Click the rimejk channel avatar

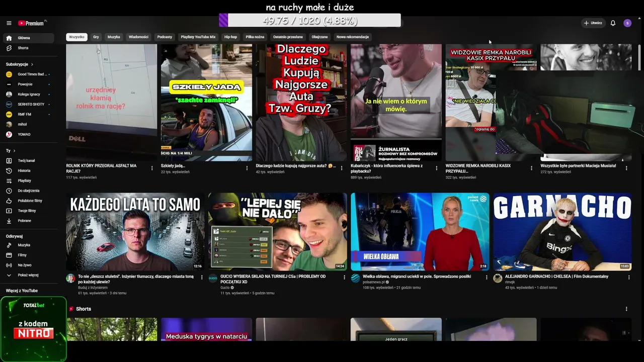tap(498, 278)
